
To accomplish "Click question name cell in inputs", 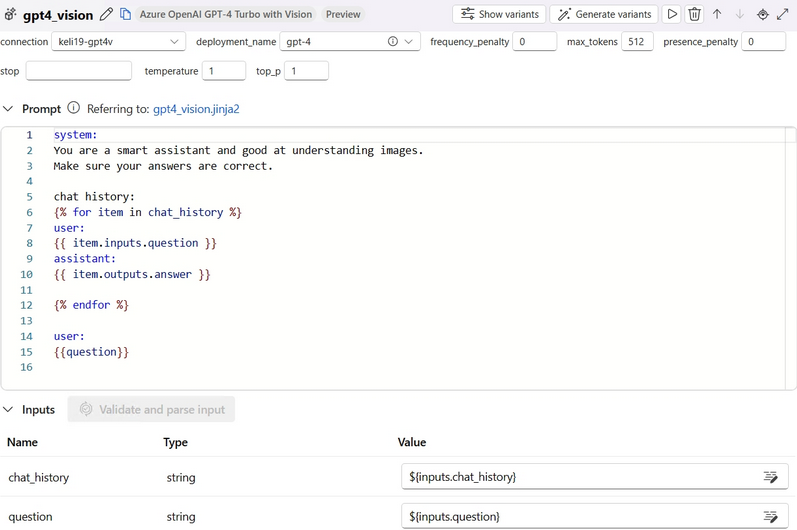I will pos(30,517).
